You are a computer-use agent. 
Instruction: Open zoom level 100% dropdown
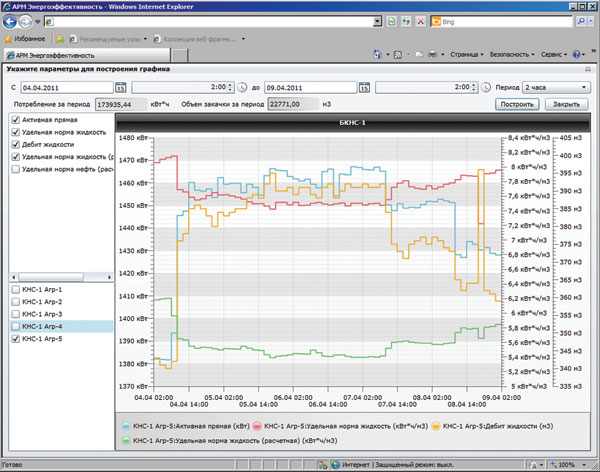584,465
